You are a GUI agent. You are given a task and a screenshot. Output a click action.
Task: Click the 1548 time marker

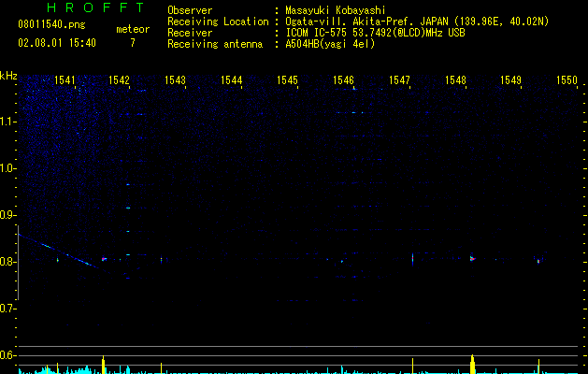pos(455,80)
